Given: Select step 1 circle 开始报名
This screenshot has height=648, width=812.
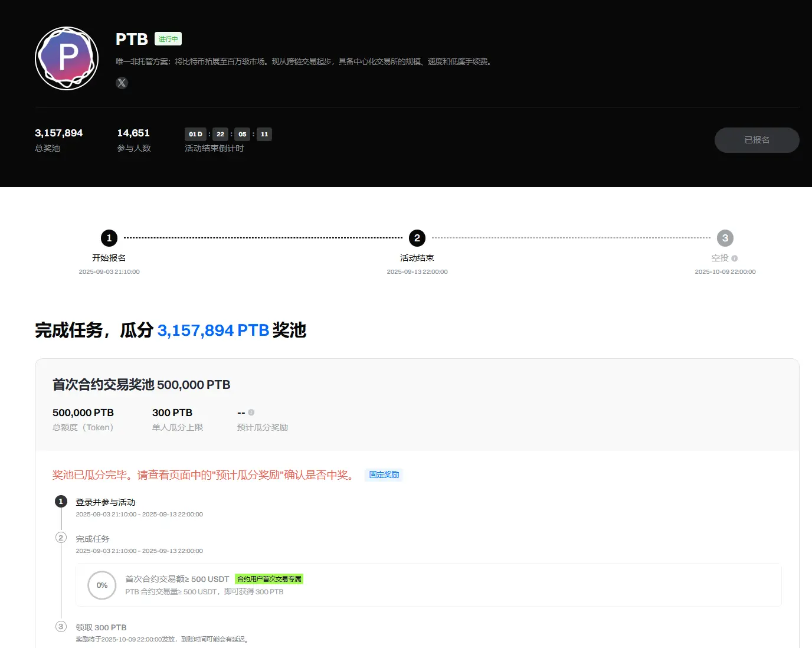Looking at the screenshot, I should [109, 238].
